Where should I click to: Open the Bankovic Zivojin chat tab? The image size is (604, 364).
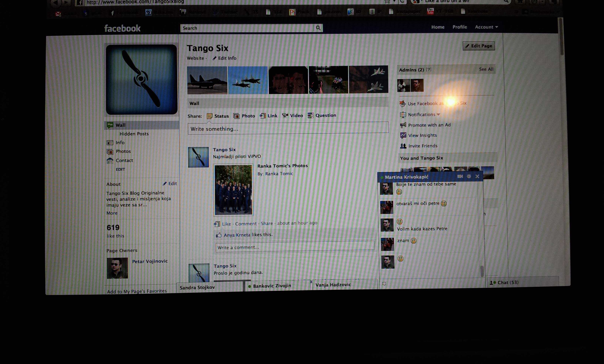[x=278, y=286]
